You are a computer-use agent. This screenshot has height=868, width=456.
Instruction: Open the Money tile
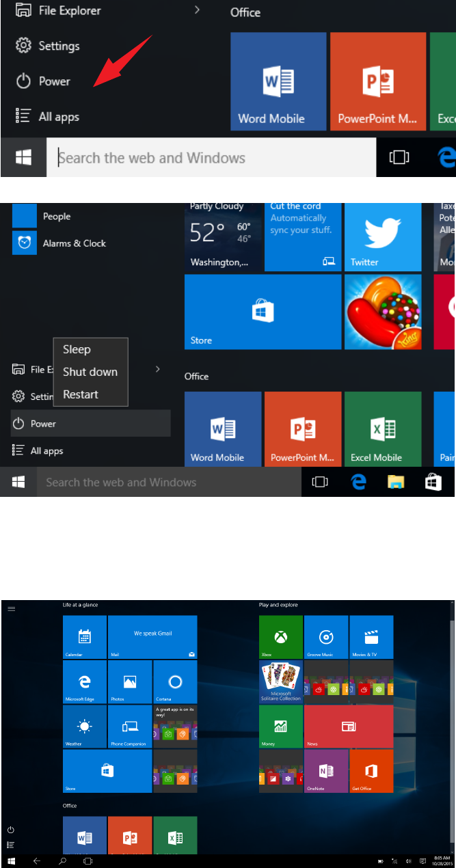(280, 727)
